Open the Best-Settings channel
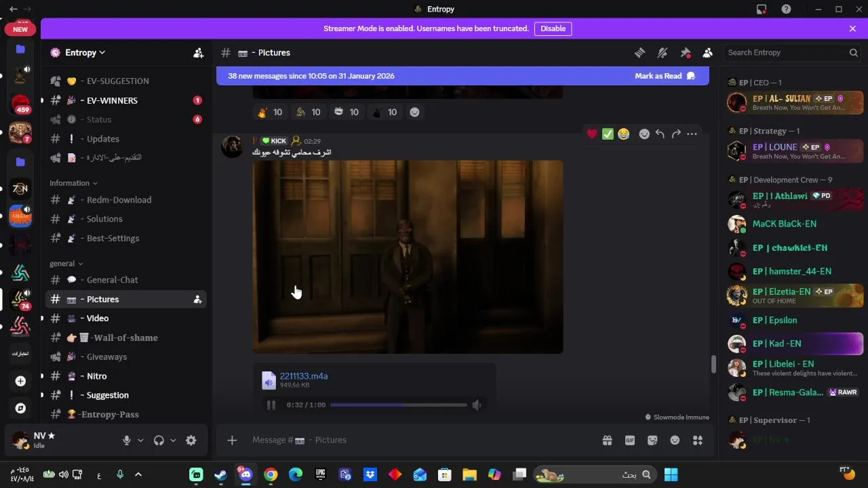 point(126,239)
